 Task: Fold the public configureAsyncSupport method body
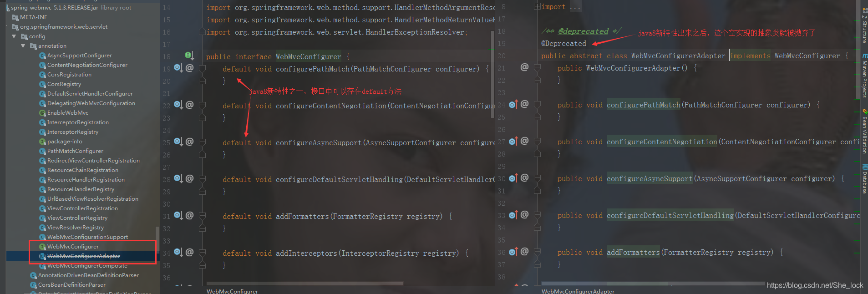(x=537, y=178)
